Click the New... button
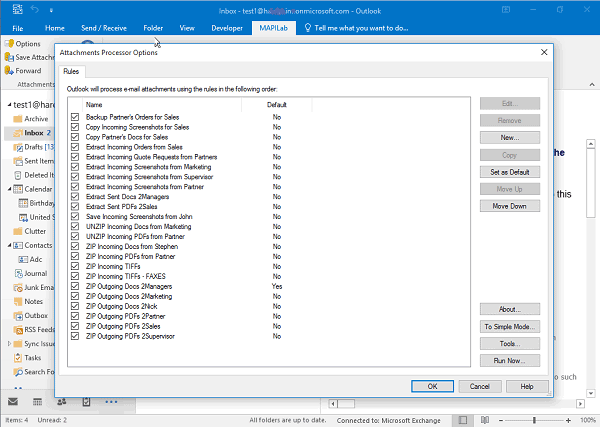The height and width of the screenshot is (427, 600). pos(510,138)
